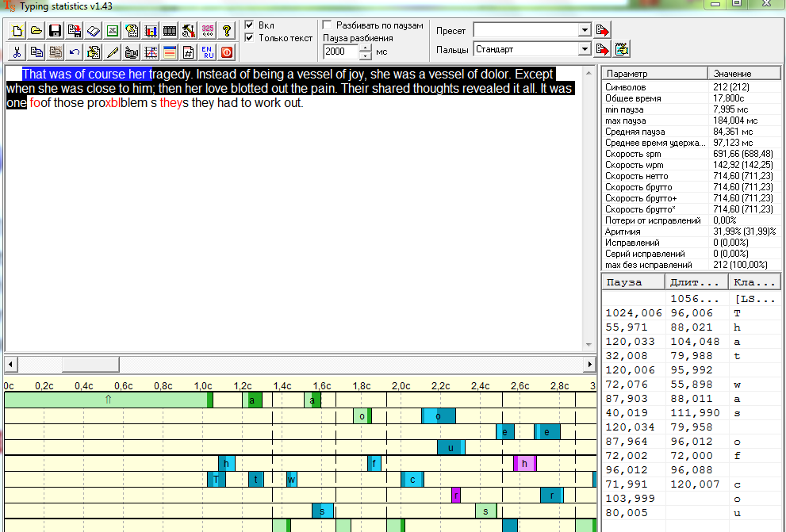Click the max пауза 184,004 мс value
The image size is (786, 532).
point(735,121)
